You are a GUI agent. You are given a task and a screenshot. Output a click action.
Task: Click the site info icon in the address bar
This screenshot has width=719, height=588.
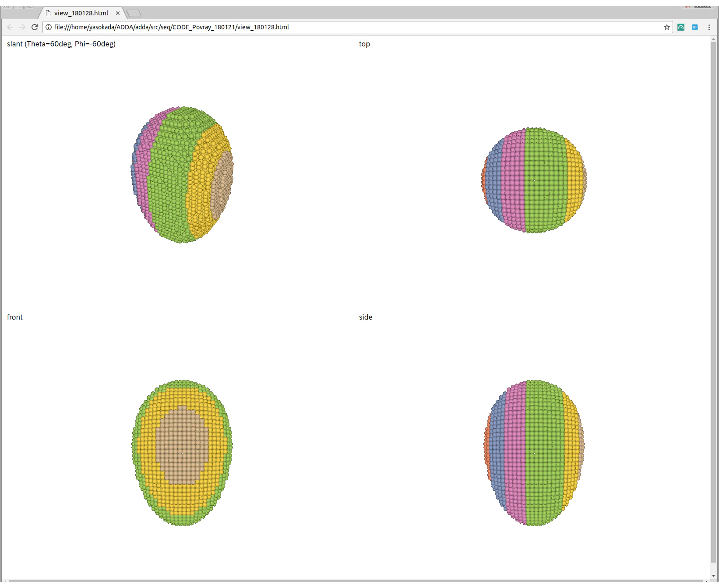[49, 27]
